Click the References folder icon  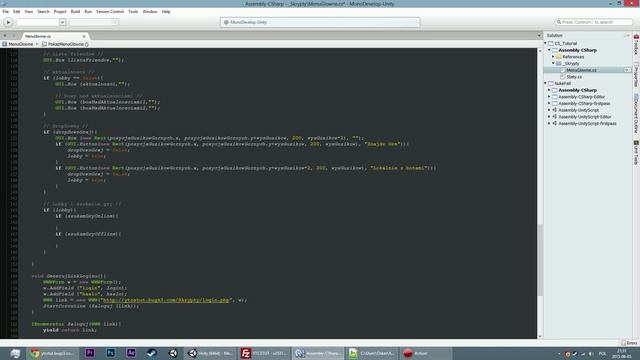click(x=559, y=57)
